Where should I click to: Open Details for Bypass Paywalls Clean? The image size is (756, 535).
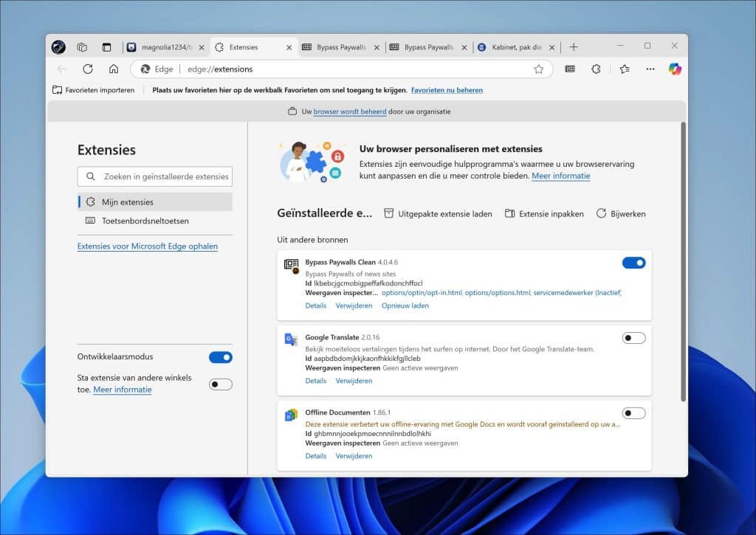pyautogui.click(x=316, y=306)
